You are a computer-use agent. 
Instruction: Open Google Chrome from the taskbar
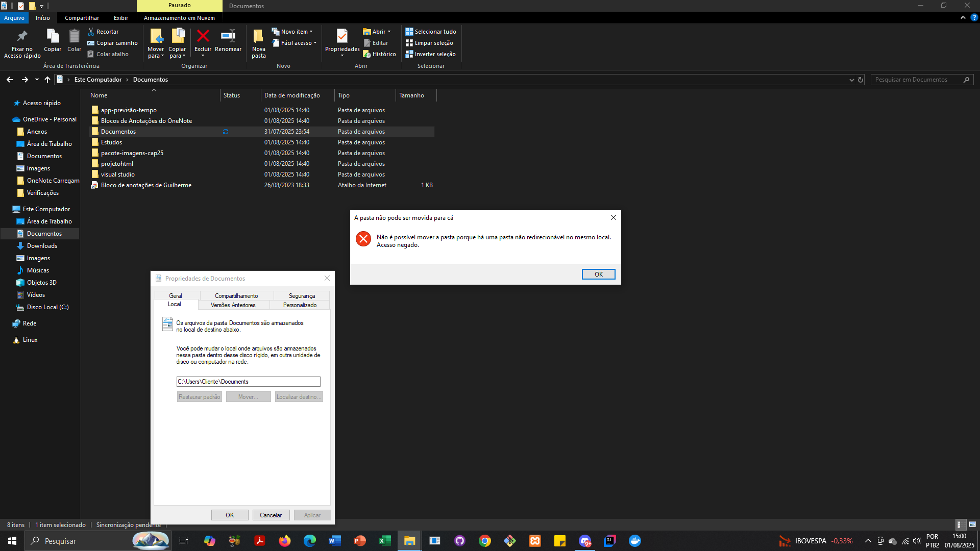tap(485, 541)
